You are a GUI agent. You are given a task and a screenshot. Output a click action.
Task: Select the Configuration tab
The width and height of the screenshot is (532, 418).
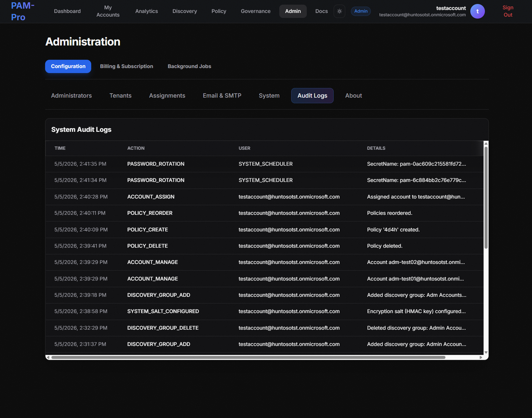point(68,66)
